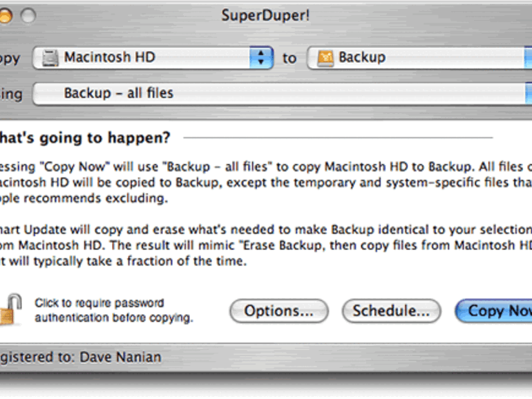Click the blue arrows on source popup
Screen dimensions: 532x399
coord(261,58)
